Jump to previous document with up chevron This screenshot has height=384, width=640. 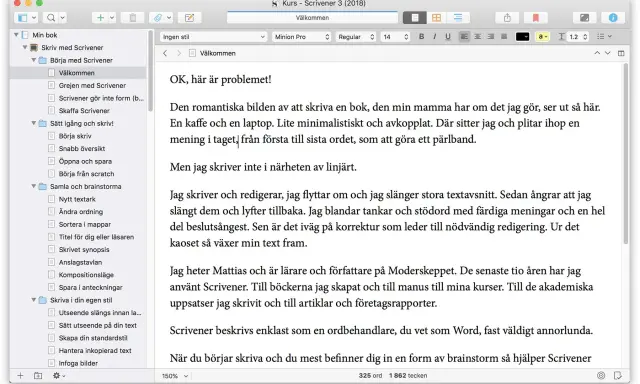[597, 53]
